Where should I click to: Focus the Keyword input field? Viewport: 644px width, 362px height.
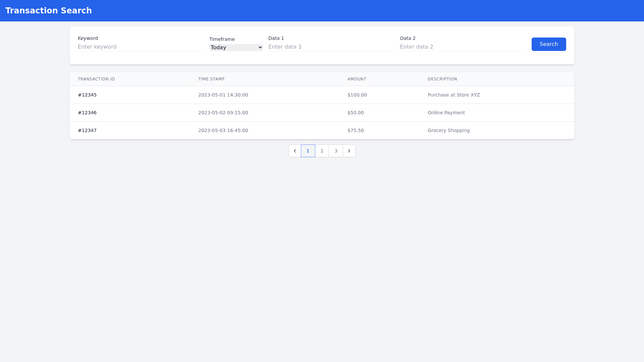tap(141, 47)
